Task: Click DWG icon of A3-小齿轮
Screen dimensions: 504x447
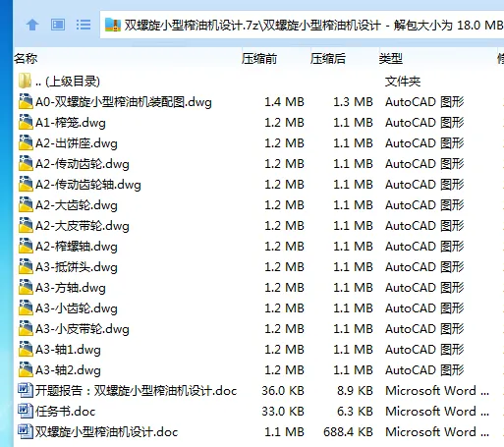Action: click(x=26, y=307)
